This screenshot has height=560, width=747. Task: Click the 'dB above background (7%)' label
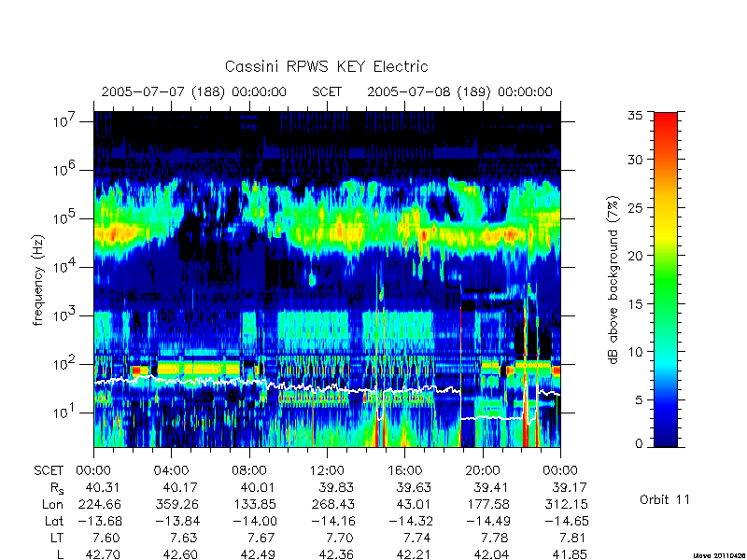pos(614,280)
